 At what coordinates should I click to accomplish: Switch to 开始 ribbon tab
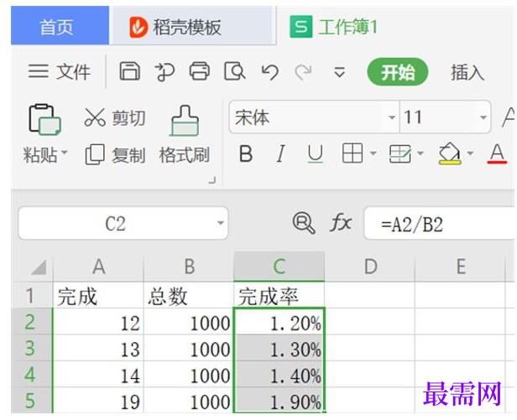(x=398, y=72)
